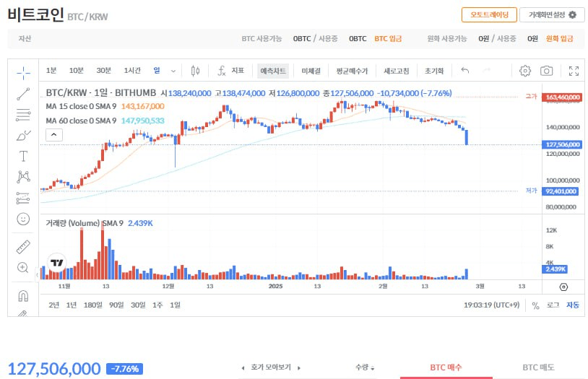
Task: Set chart range to 1주
Action: (157, 305)
